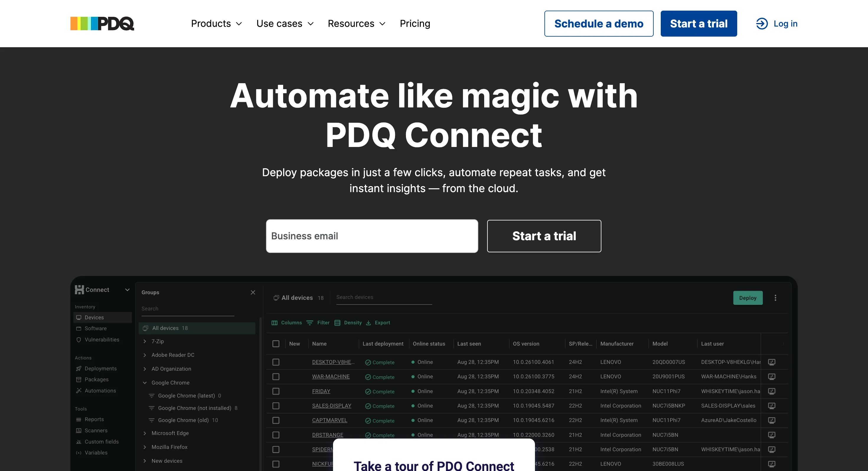Click the Vulnerabilities shield icon
Viewport: 868px width, 471px height.
(x=79, y=340)
